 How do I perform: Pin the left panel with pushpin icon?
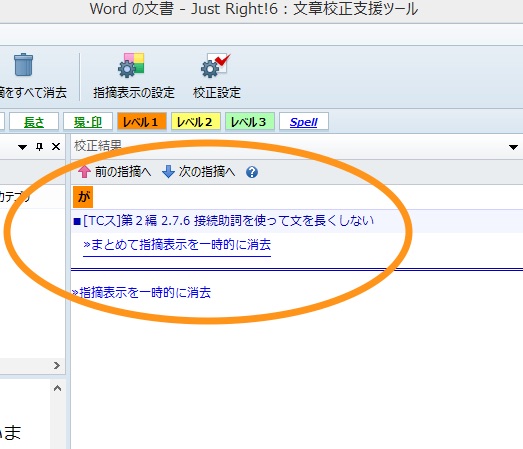39,146
